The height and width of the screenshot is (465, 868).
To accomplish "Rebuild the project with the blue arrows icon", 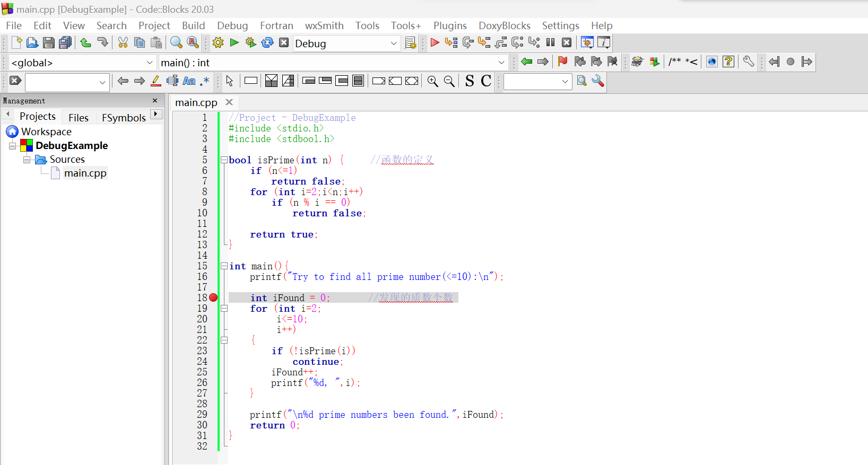I will 267,43.
